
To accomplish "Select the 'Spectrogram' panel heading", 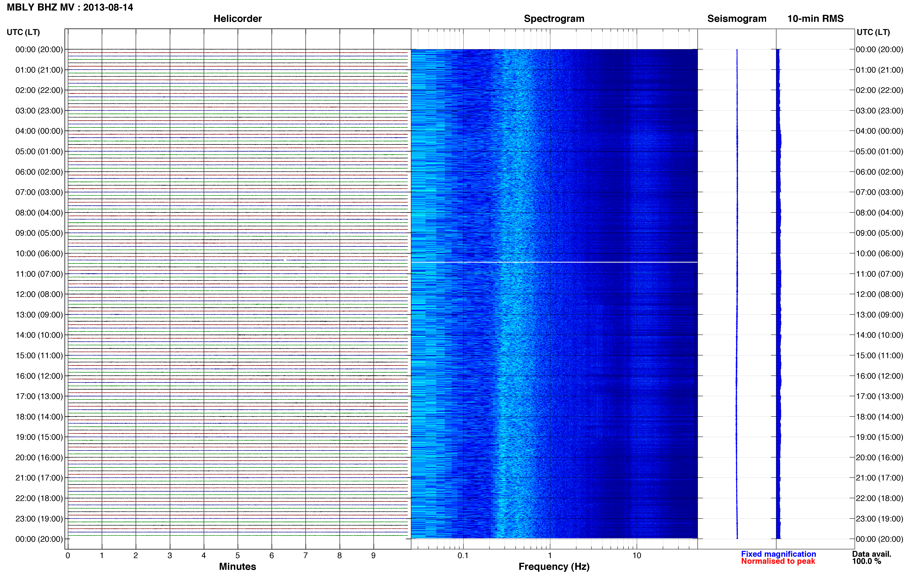I will (554, 19).
